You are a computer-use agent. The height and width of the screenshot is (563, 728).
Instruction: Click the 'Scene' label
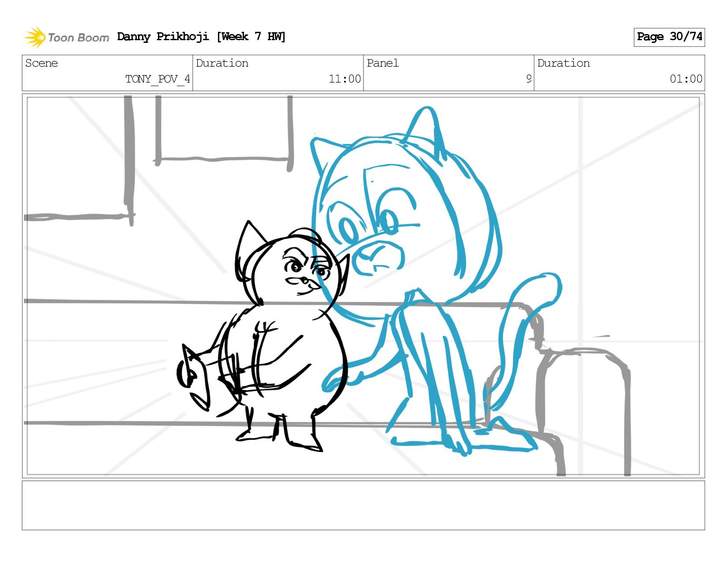click(x=41, y=63)
